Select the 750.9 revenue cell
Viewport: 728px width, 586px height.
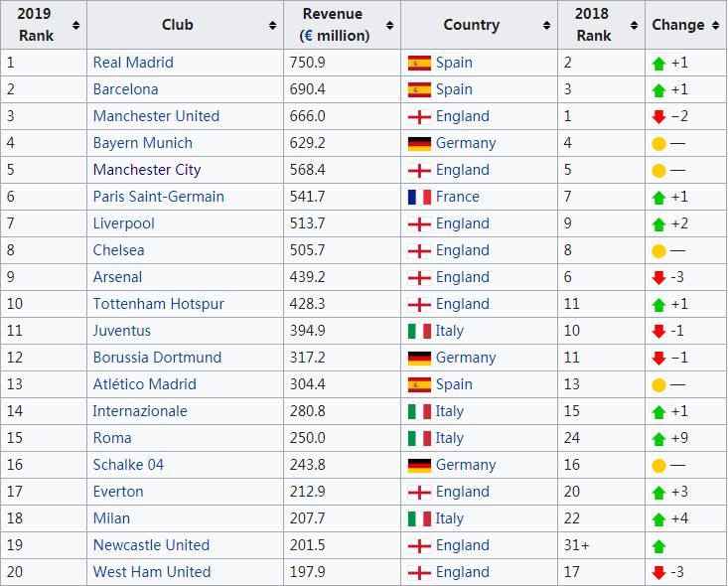point(309,63)
